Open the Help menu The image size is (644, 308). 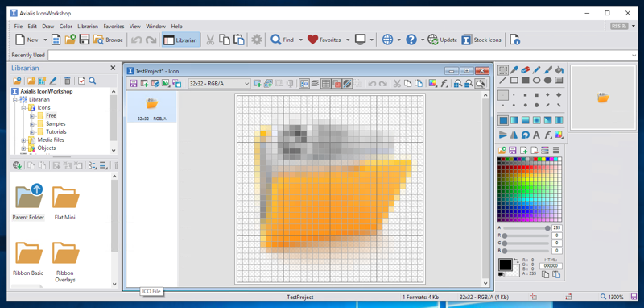pyautogui.click(x=176, y=27)
